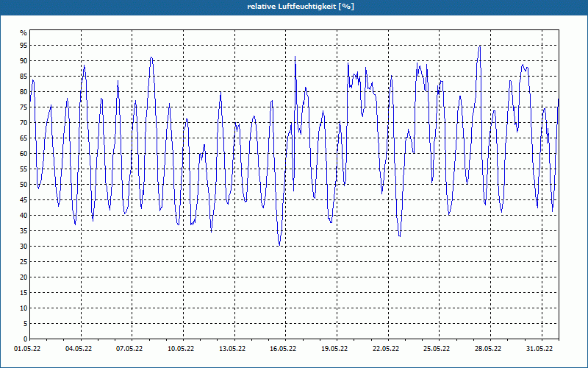Click the x-axis date label 16.05.22
588x368 pixels.
tap(283, 349)
